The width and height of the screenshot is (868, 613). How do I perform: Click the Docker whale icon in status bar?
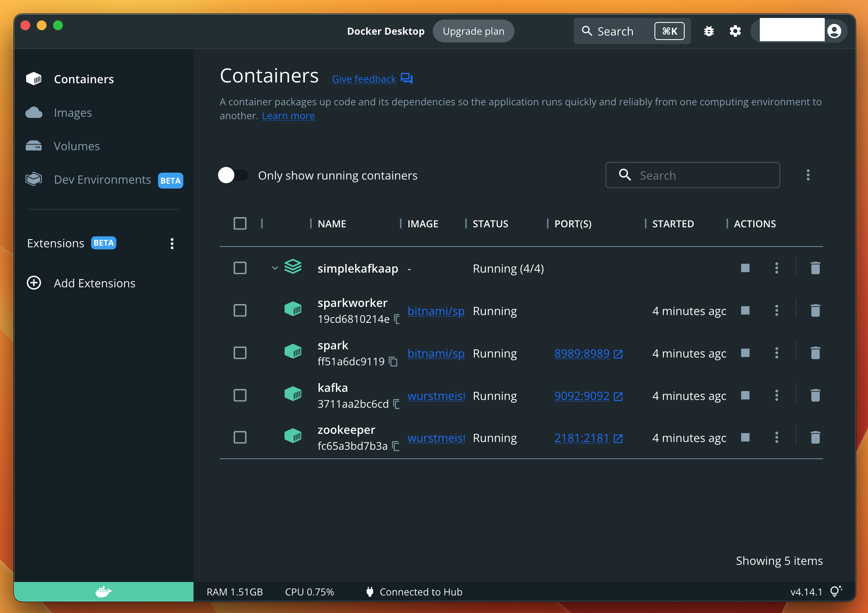click(103, 591)
